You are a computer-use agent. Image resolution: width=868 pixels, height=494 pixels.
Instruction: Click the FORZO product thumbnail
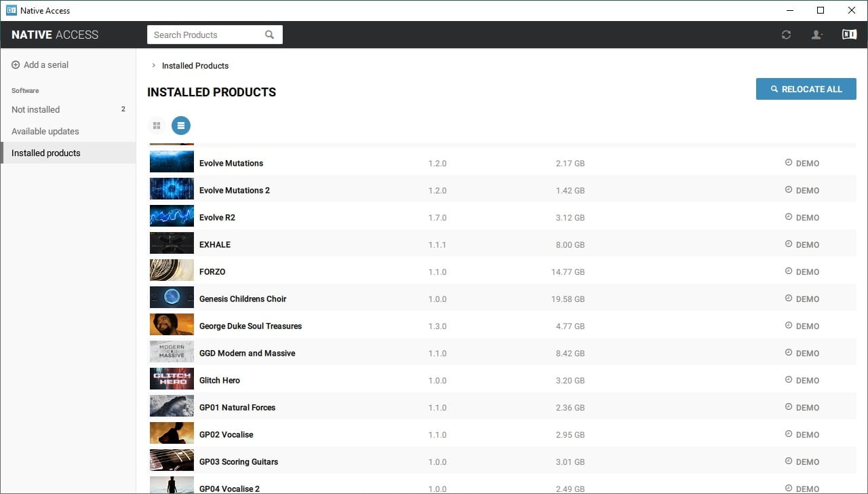point(172,270)
